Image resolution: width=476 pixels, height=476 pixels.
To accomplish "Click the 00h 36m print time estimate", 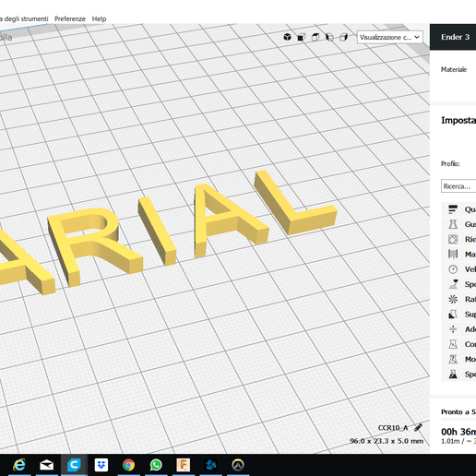I will [x=458, y=432].
